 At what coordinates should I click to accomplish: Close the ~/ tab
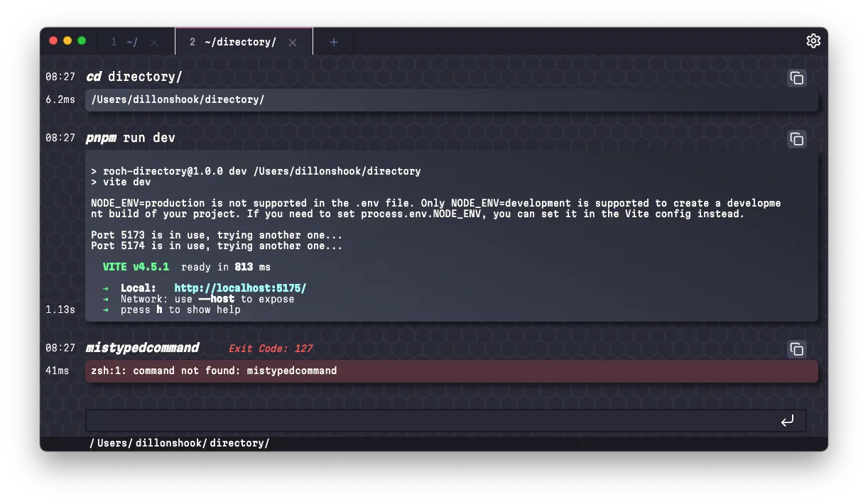[x=156, y=42]
